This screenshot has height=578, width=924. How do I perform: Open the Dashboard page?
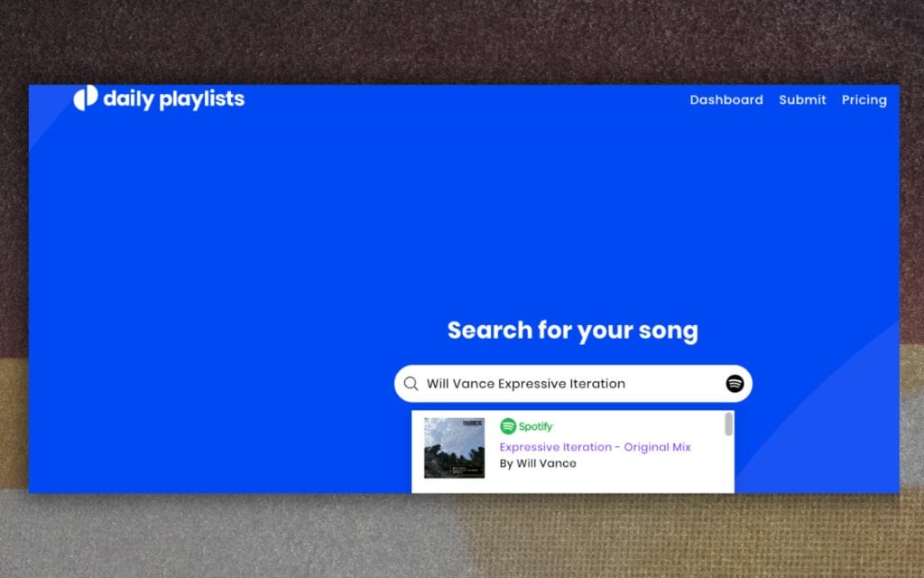725,100
